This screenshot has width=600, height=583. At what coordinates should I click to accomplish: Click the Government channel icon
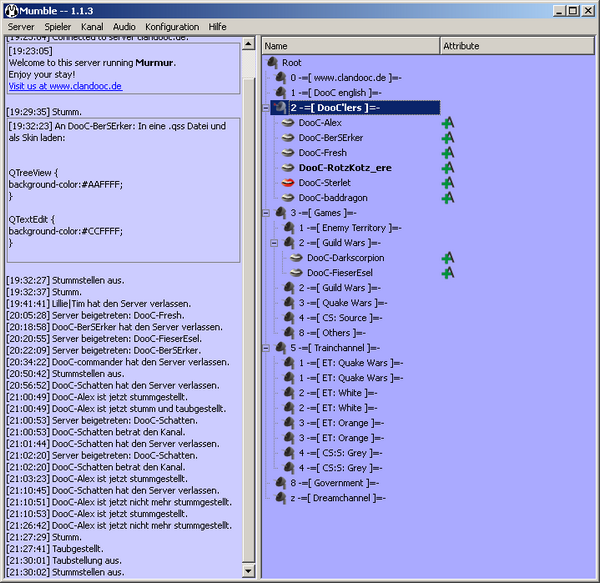click(280, 483)
